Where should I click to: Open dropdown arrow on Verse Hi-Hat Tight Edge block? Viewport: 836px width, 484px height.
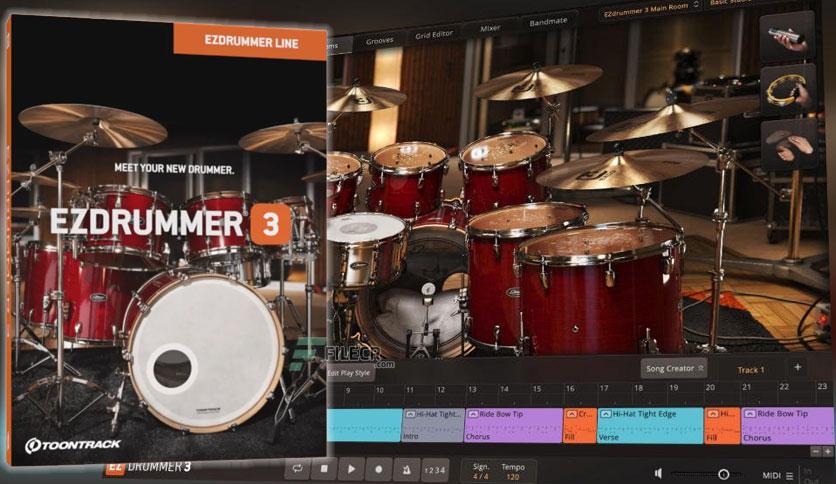point(606,414)
